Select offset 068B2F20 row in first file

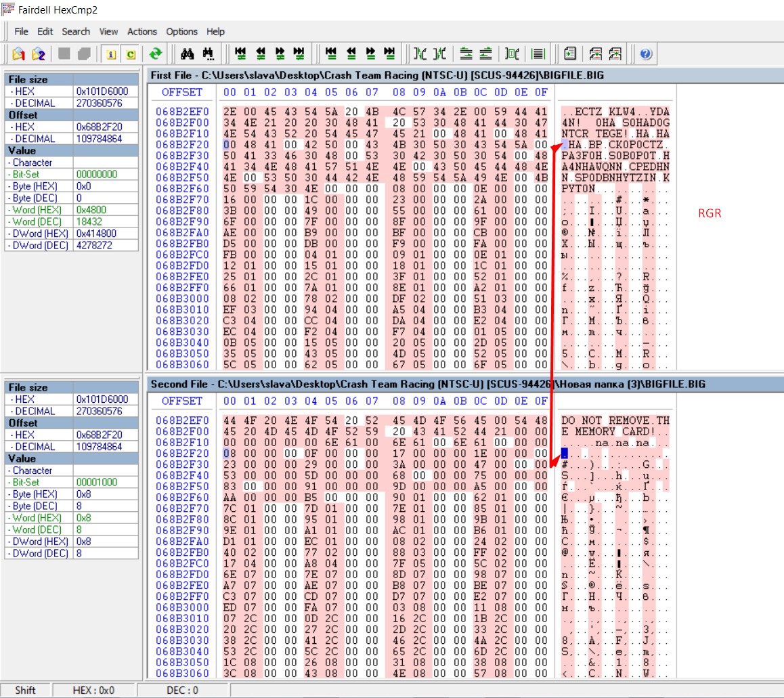click(x=182, y=144)
